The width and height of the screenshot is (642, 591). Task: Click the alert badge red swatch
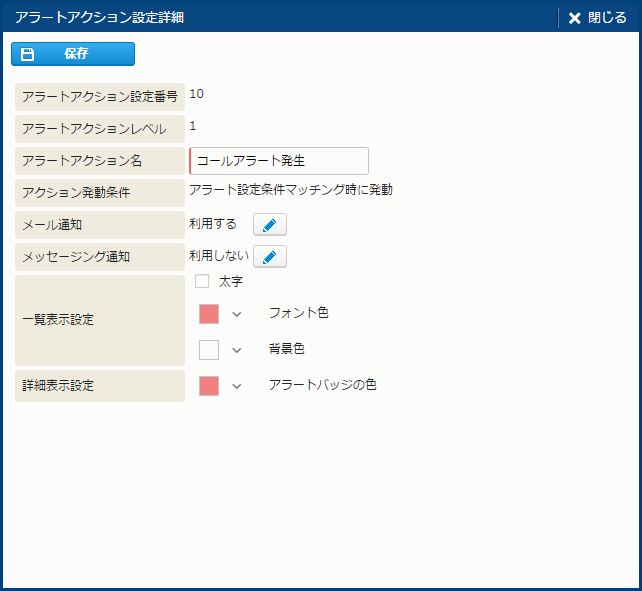[209, 386]
